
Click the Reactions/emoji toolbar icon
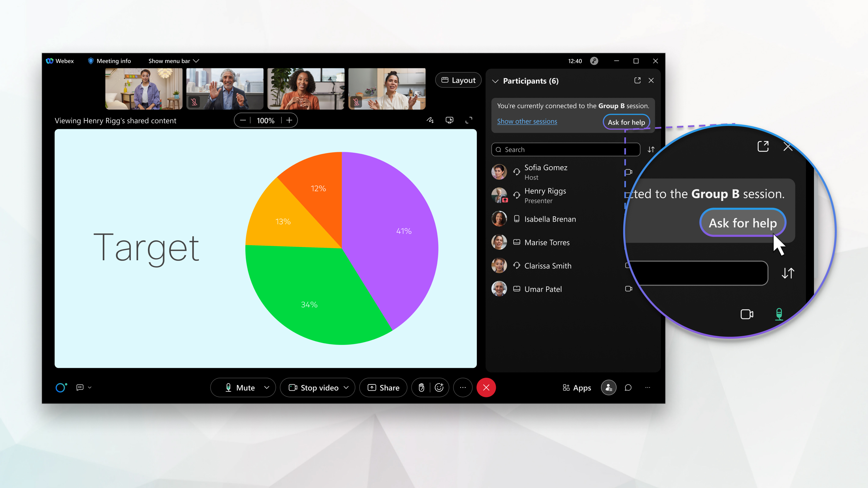439,387
